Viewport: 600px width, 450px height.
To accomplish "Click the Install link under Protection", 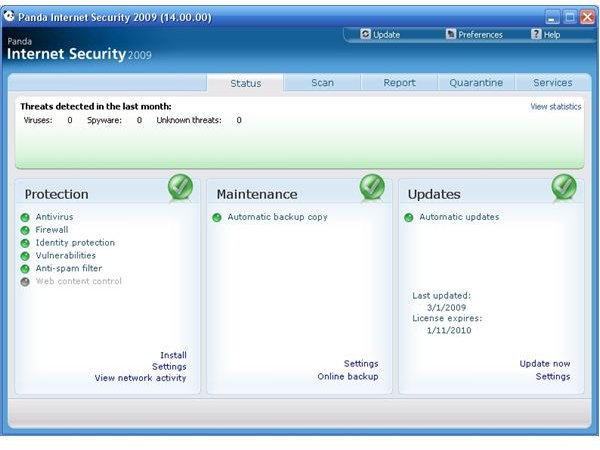I will 173,355.
